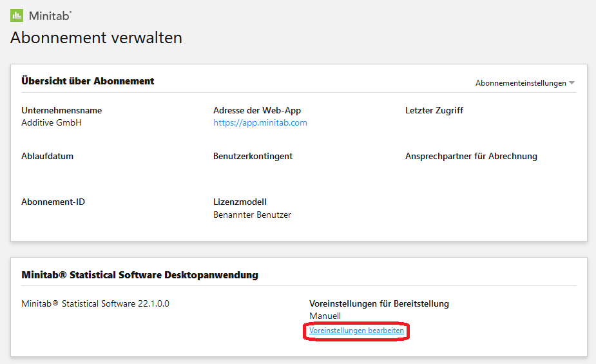The image size is (596, 364).
Task: Open the https://app.minitab.com link
Action: coord(260,122)
